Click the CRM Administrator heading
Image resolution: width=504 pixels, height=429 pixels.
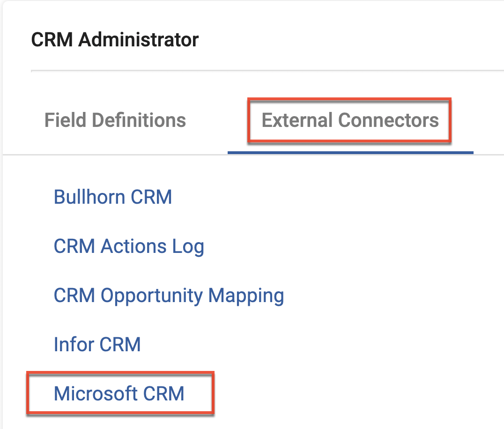coord(115,40)
